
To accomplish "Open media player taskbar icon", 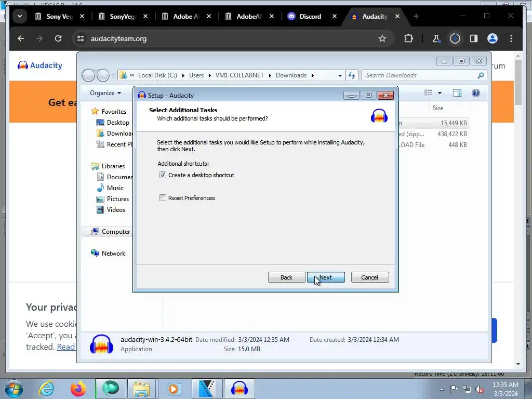I will click(174, 389).
